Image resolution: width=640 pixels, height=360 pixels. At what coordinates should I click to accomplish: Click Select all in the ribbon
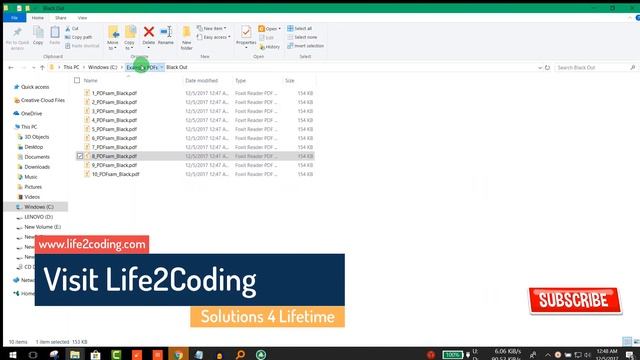(300, 28)
